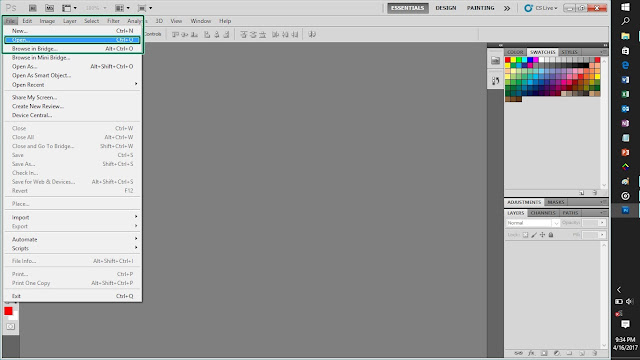Image resolution: width=640 pixels, height=360 pixels.
Task: Choose Open As Smart Object...
Action: click(73, 75)
